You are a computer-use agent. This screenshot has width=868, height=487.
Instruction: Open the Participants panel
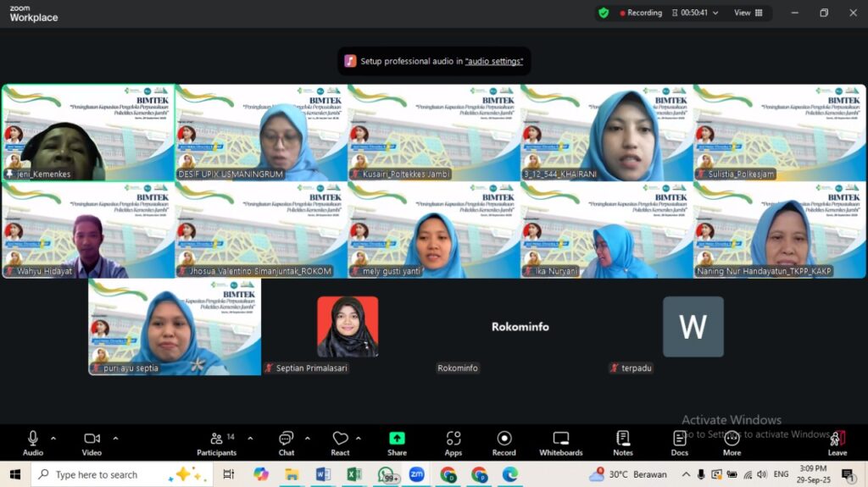click(217, 442)
